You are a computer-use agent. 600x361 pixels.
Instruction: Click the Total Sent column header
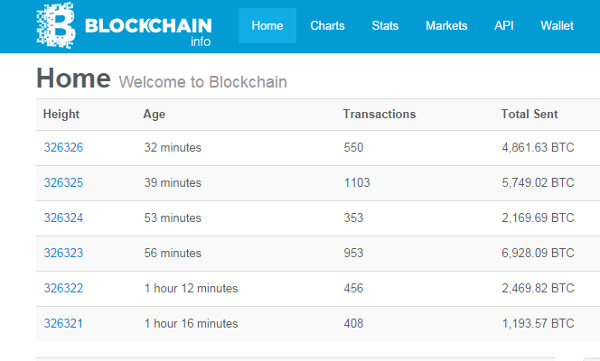[530, 114]
